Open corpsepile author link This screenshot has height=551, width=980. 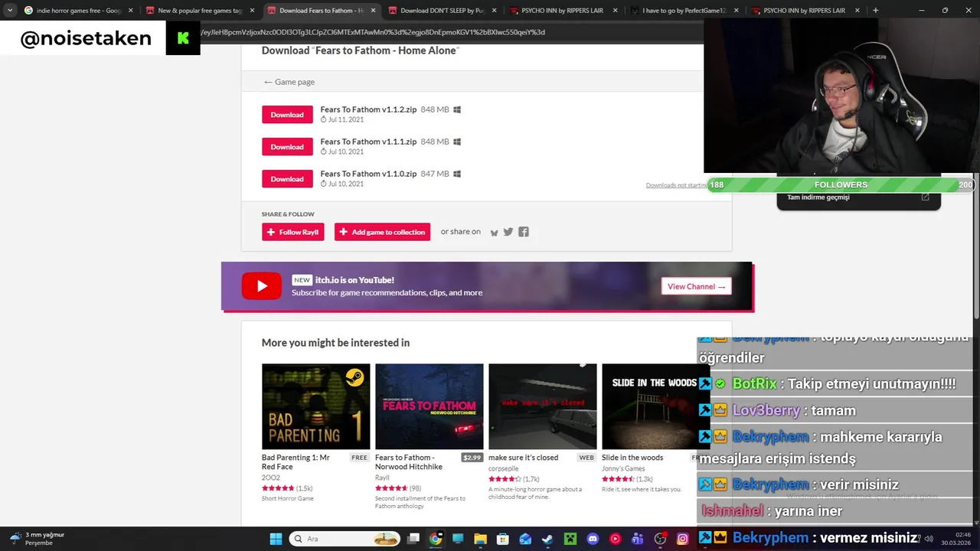click(x=503, y=468)
